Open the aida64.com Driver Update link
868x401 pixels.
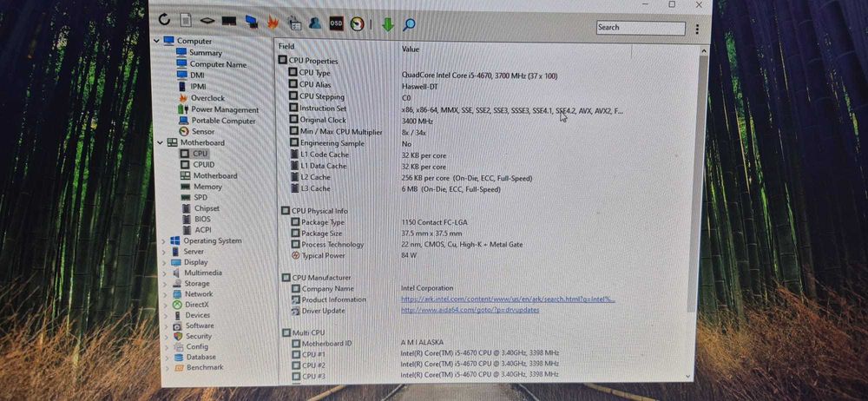(x=470, y=310)
